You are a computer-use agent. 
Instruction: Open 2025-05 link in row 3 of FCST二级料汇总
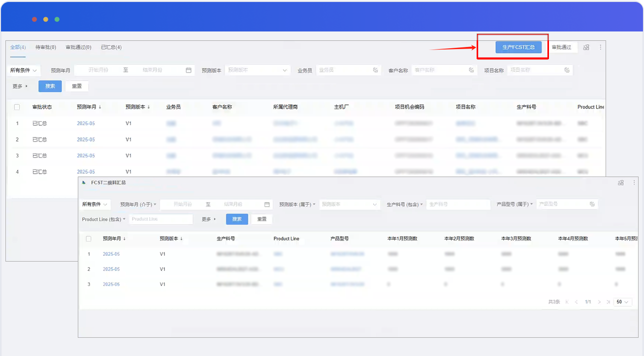(x=111, y=284)
